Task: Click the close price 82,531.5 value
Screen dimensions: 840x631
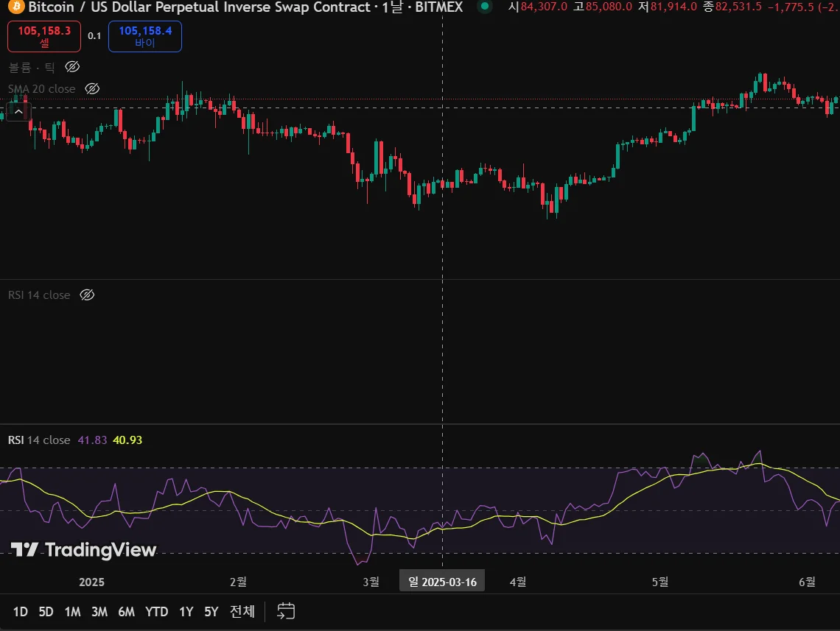Action: click(x=738, y=7)
